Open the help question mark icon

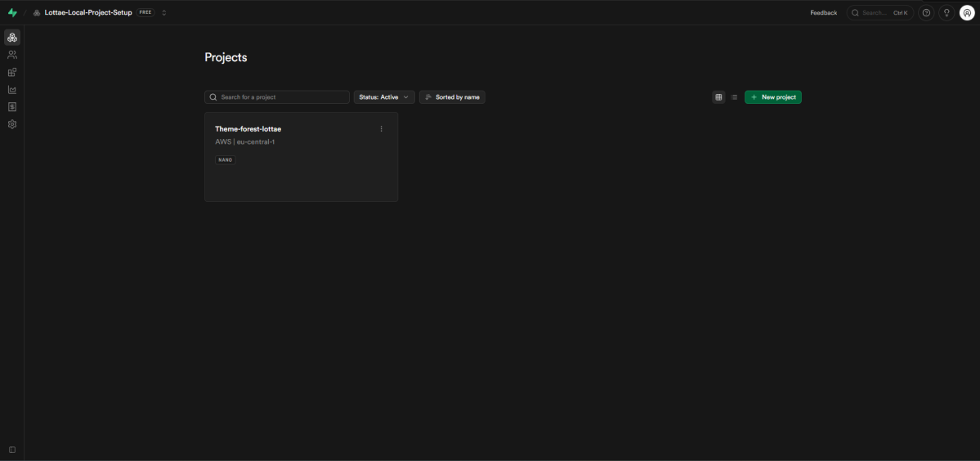(x=926, y=12)
